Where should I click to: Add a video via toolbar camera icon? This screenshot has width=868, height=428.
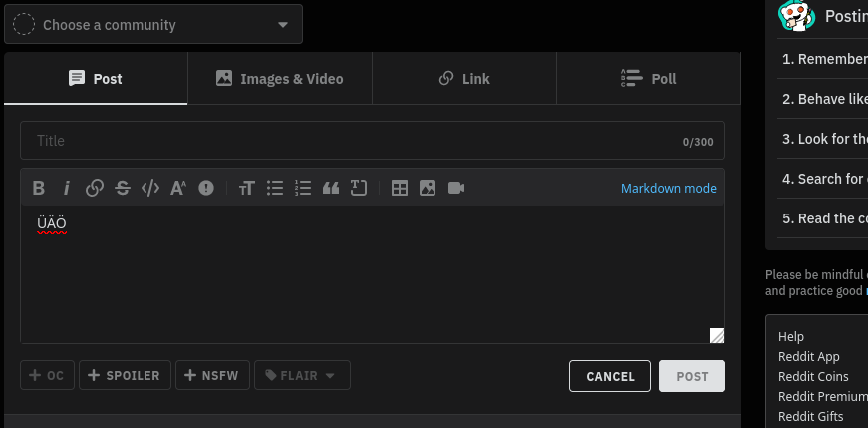456,188
